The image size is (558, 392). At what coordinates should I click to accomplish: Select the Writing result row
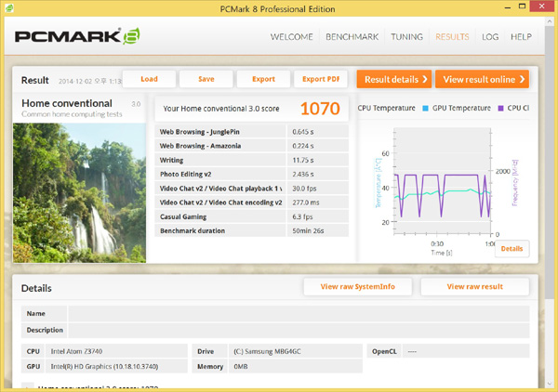tap(252, 160)
